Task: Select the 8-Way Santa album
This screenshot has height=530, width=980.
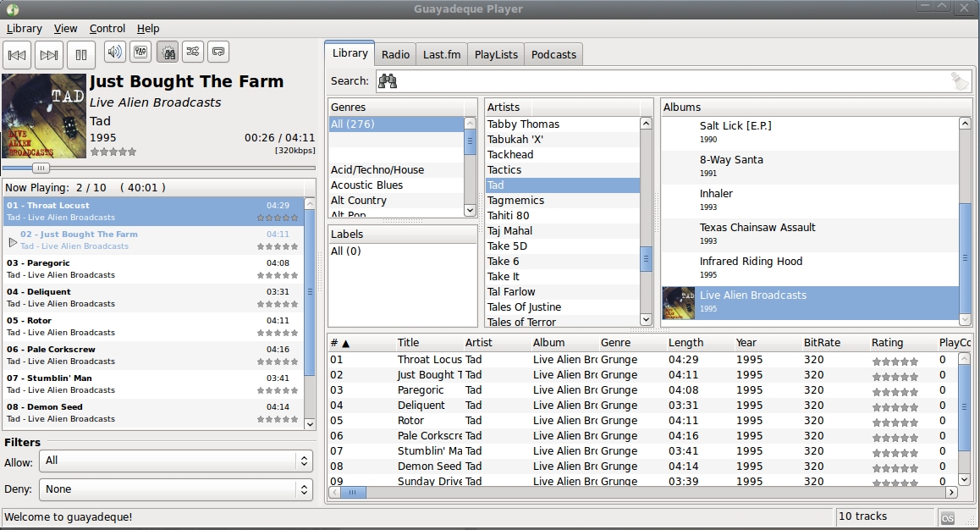Action: 810,166
